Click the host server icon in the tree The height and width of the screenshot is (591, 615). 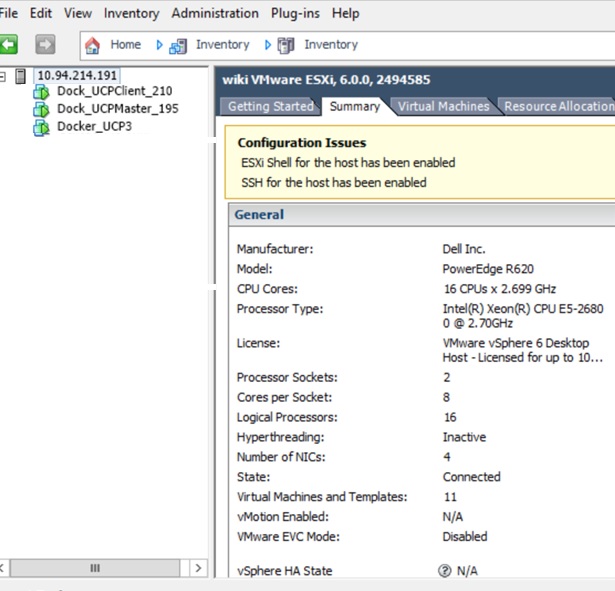pos(22,76)
